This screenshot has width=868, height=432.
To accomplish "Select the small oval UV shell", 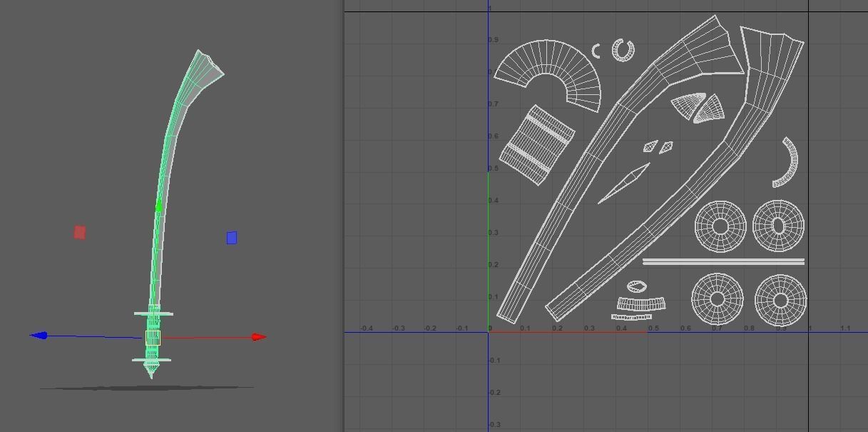I will (x=637, y=287).
